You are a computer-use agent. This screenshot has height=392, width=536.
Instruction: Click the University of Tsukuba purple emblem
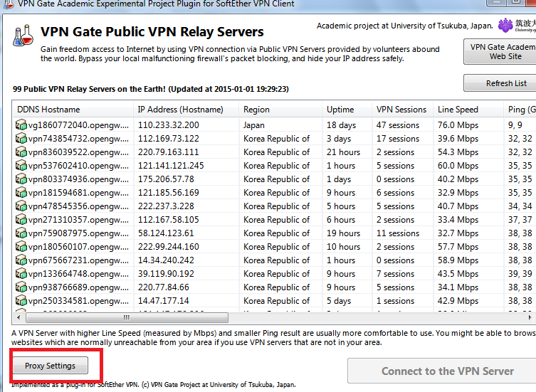tap(505, 26)
